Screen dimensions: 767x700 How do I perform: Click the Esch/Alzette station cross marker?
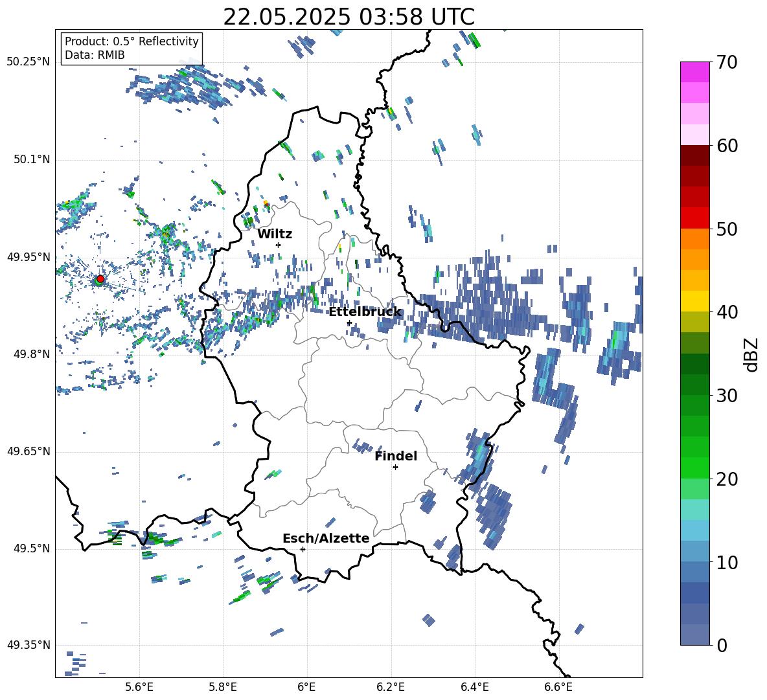click(x=303, y=549)
